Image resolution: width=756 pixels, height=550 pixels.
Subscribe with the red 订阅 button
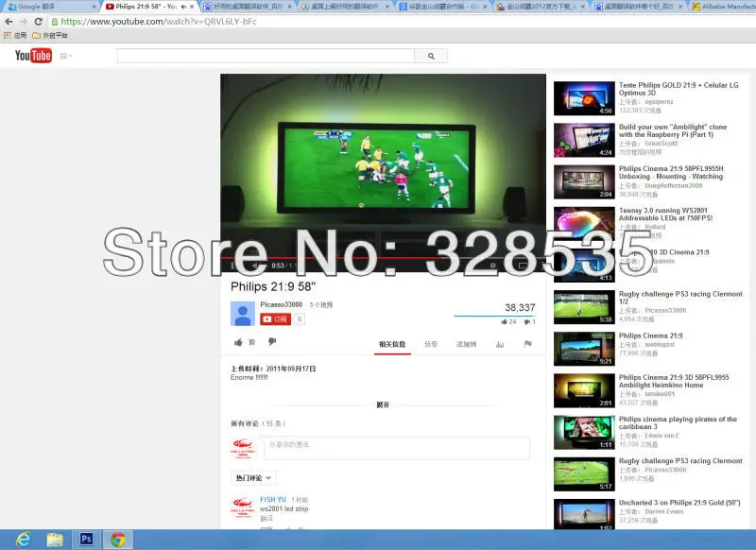pyautogui.click(x=275, y=319)
